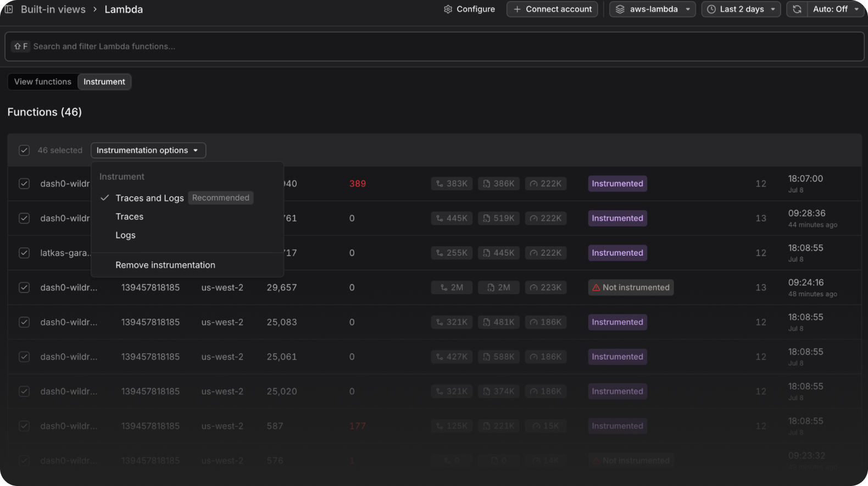Open the aws-lambda dataset dropdown
This screenshot has height=486, width=868.
653,9
